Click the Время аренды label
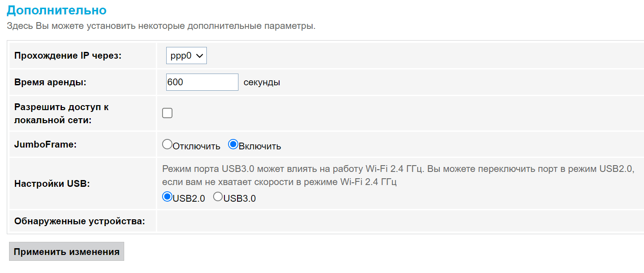Viewport: 644px width, 273px height. click(50, 82)
